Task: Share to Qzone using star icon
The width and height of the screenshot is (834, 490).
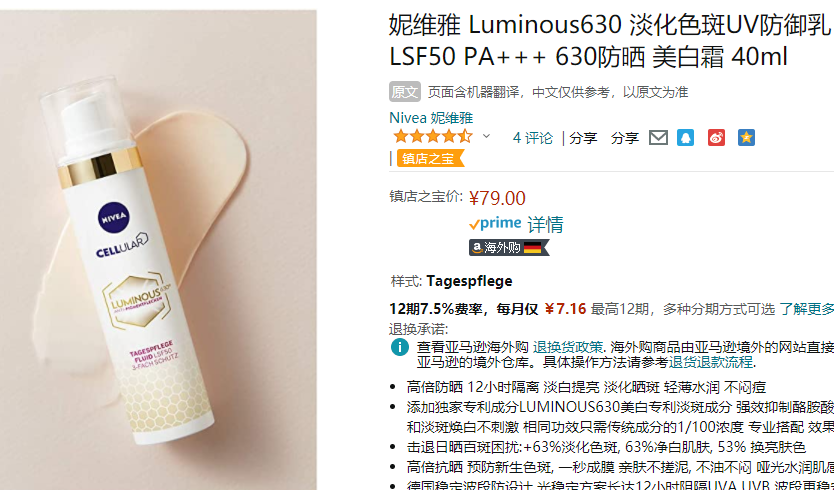Action: (x=746, y=138)
